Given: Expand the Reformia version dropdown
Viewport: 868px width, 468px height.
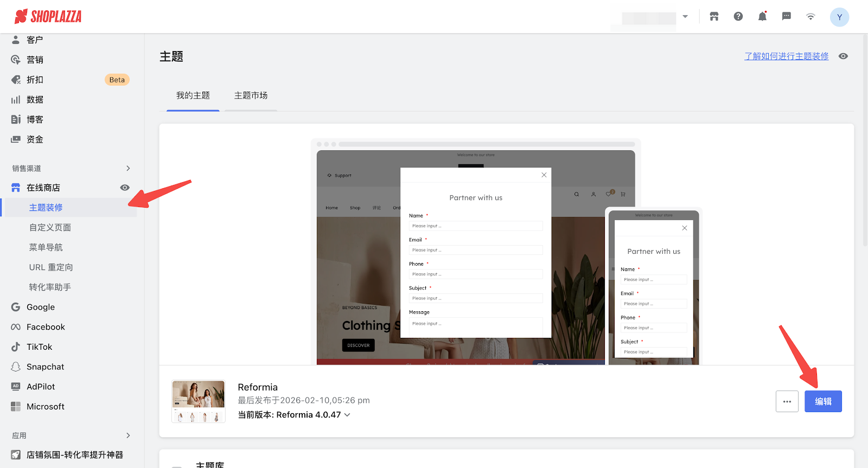Looking at the screenshot, I should pos(347,415).
